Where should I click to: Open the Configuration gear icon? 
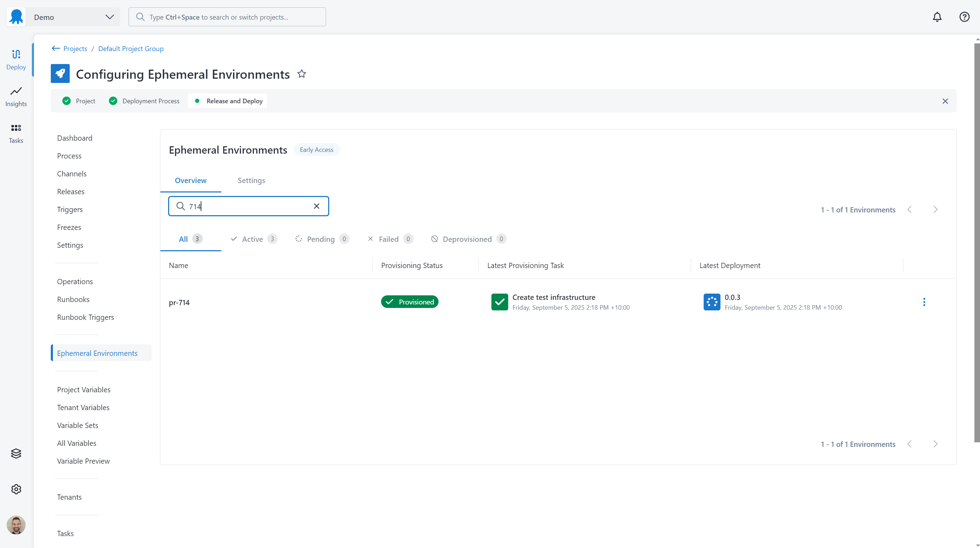(x=16, y=489)
